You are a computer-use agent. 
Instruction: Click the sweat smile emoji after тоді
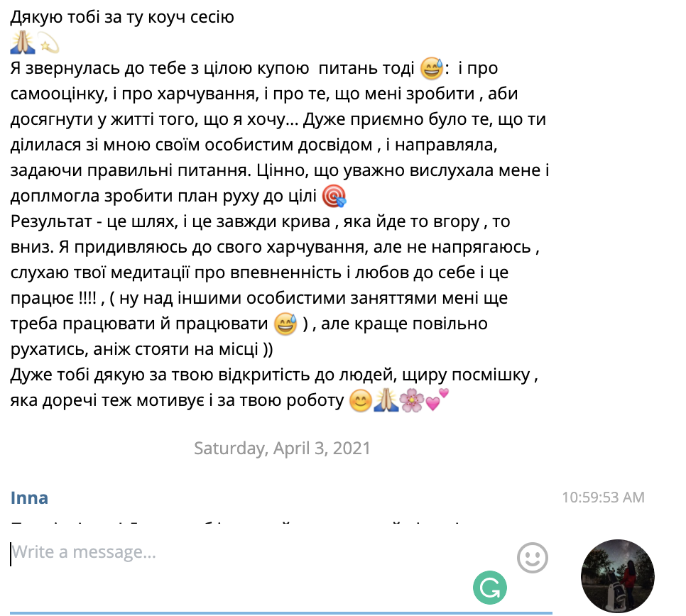(x=431, y=69)
